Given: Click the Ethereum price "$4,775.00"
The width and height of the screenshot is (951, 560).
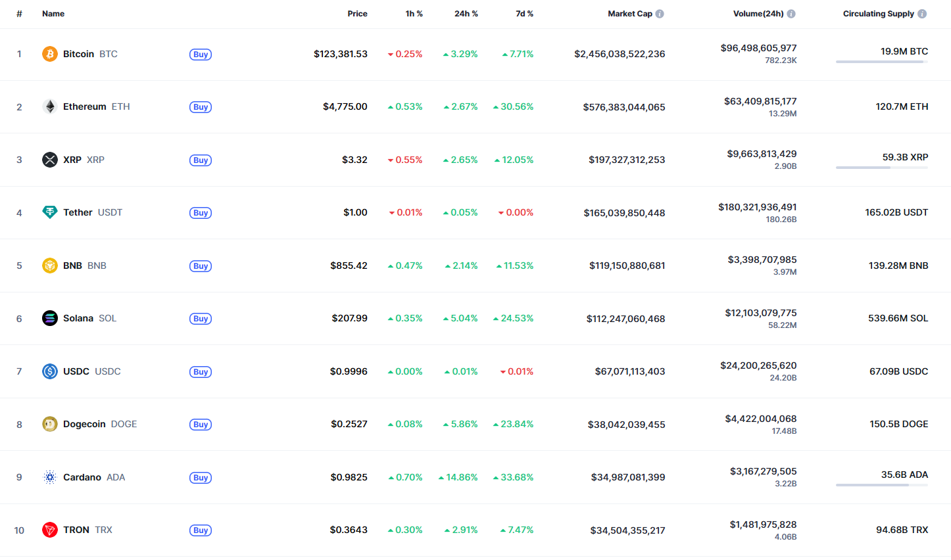Looking at the screenshot, I should 345,106.
